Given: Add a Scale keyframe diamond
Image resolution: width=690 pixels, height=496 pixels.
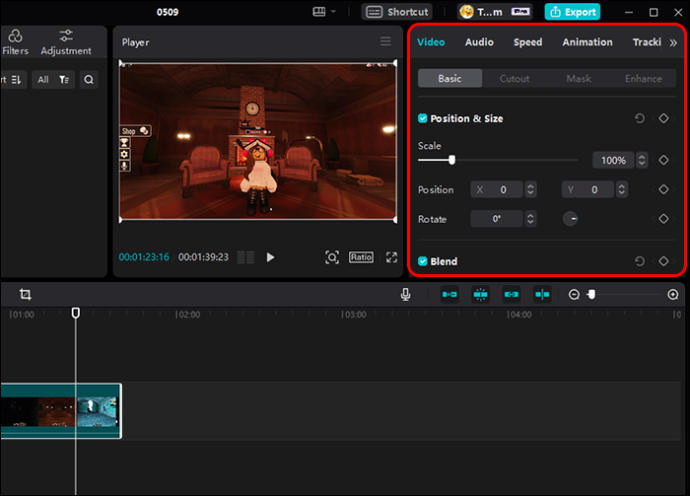Looking at the screenshot, I should (664, 160).
